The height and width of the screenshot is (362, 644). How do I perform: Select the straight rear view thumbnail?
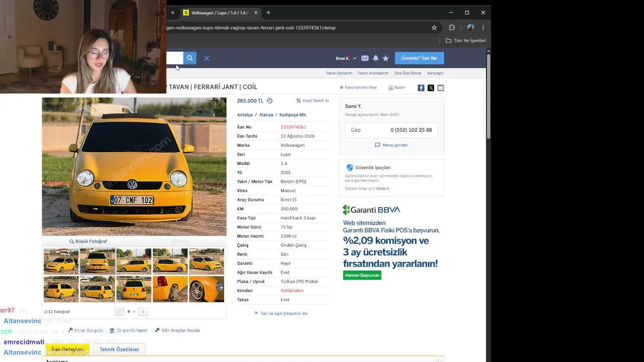pyautogui.click(x=134, y=289)
